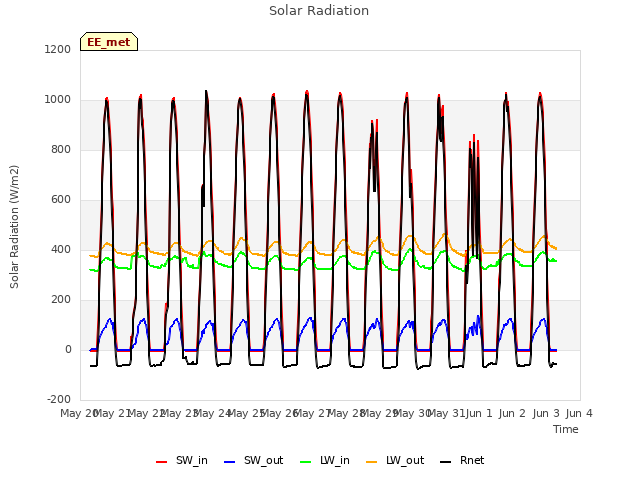Toggle the LW_in legend entry

coord(324,461)
